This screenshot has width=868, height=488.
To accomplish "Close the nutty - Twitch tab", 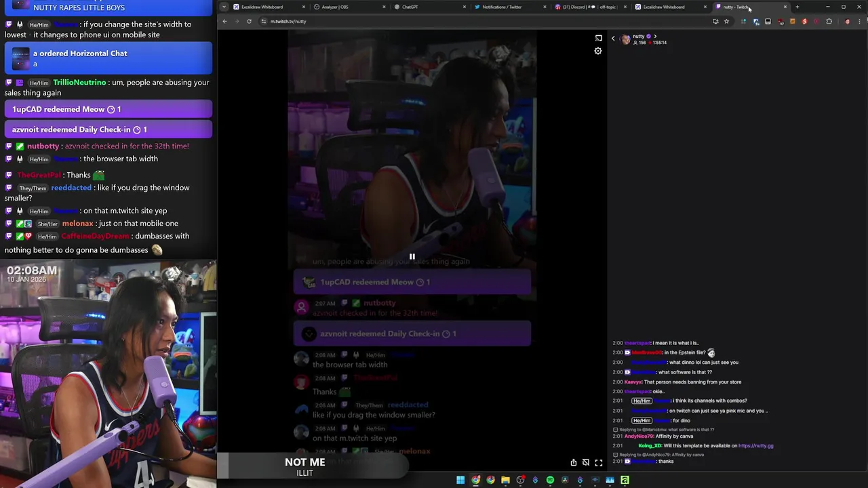I will pyautogui.click(x=785, y=7).
